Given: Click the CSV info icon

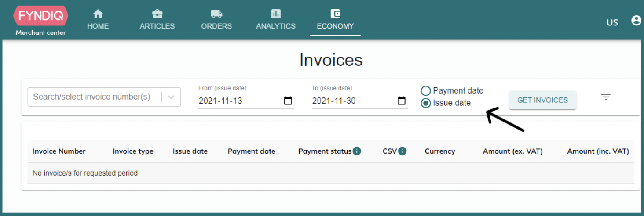Looking at the screenshot, I should click(x=402, y=151).
